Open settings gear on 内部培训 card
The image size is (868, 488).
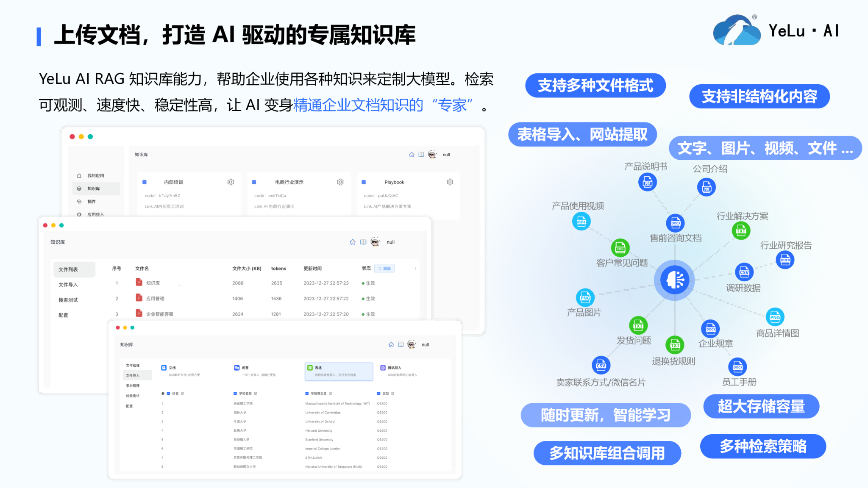(x=231, y=182)
